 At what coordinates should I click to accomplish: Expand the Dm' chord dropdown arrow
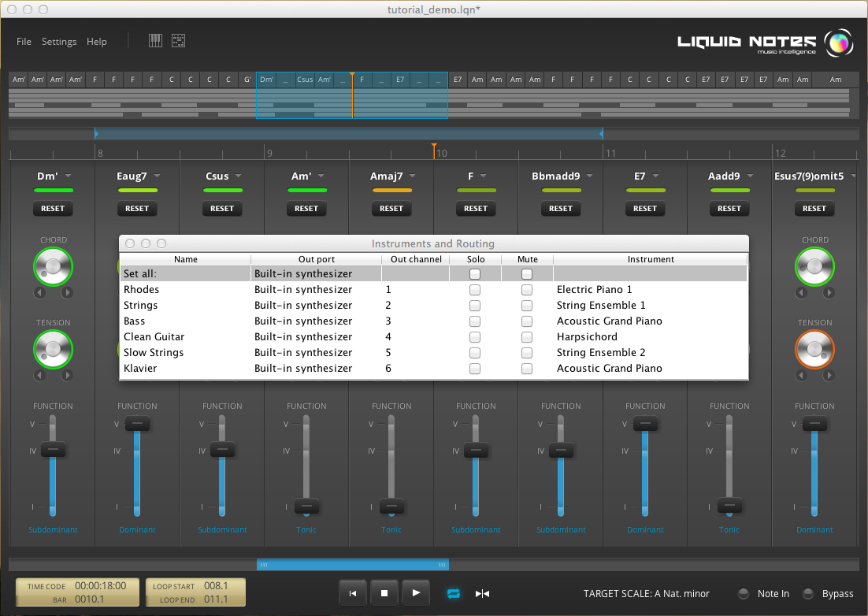(69, 176)
